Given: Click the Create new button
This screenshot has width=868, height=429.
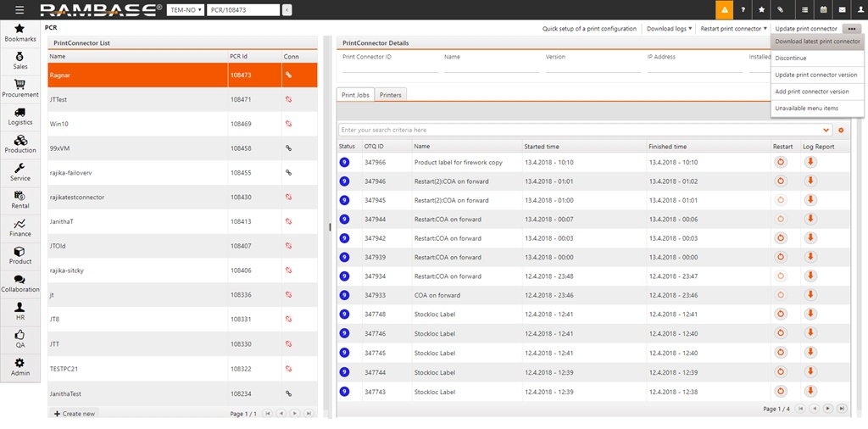Looking at the screenshot, I should pyautogui.click(x=75, y=413).
